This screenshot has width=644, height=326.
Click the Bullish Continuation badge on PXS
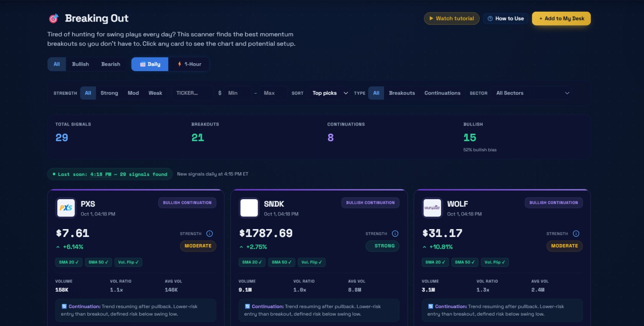click(x=187, y=203)
